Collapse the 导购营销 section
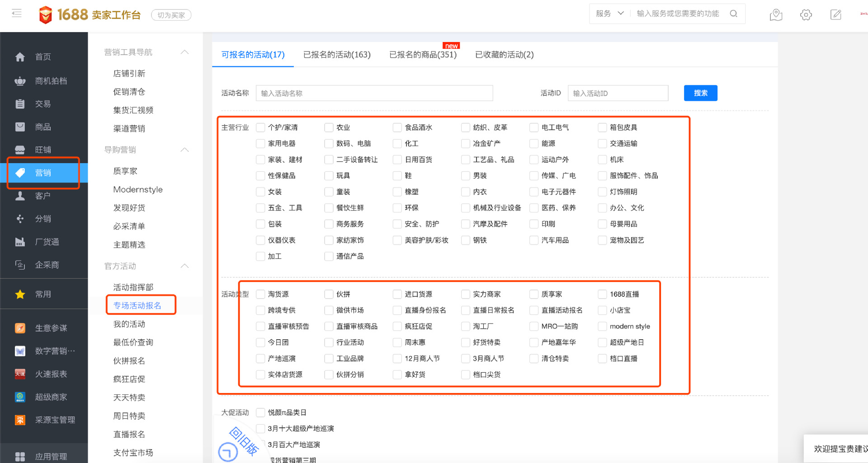868x463 pixels. tap(184, 150)
